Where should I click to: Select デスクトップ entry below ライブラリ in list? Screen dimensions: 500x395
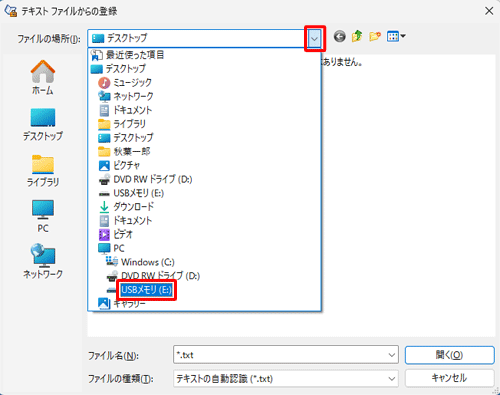click(x=205, y=138)
